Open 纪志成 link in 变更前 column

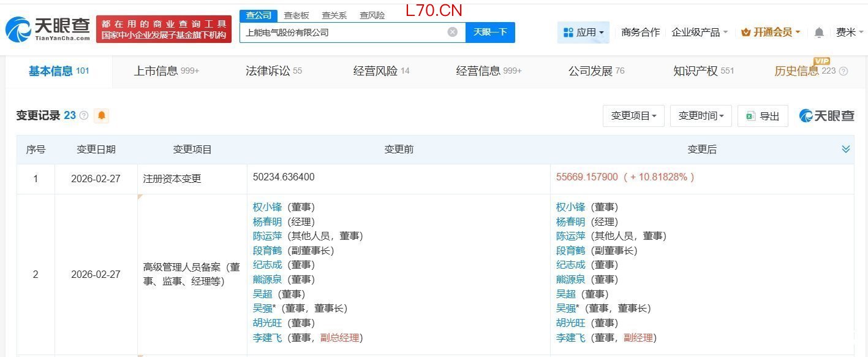pyautogui.click(x=267, y=265)
